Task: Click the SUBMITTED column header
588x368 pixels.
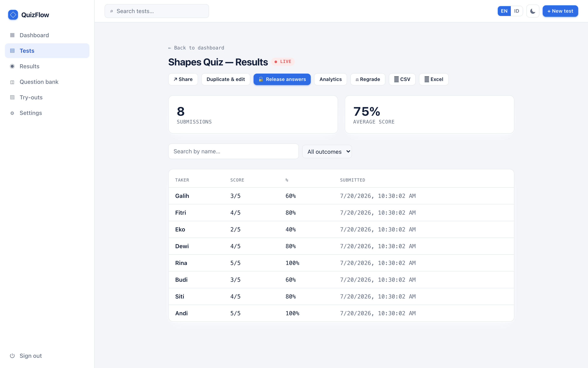Action: (352, 180)
